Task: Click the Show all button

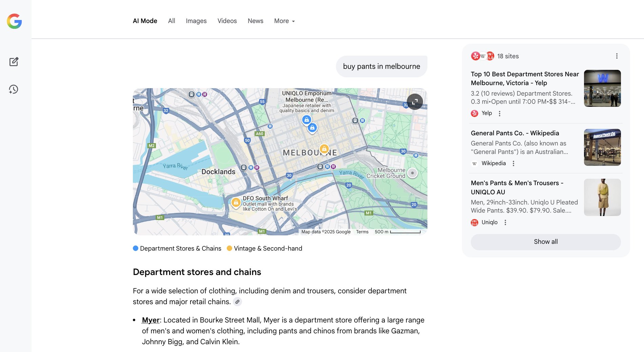Action: [x=545, y=242]
